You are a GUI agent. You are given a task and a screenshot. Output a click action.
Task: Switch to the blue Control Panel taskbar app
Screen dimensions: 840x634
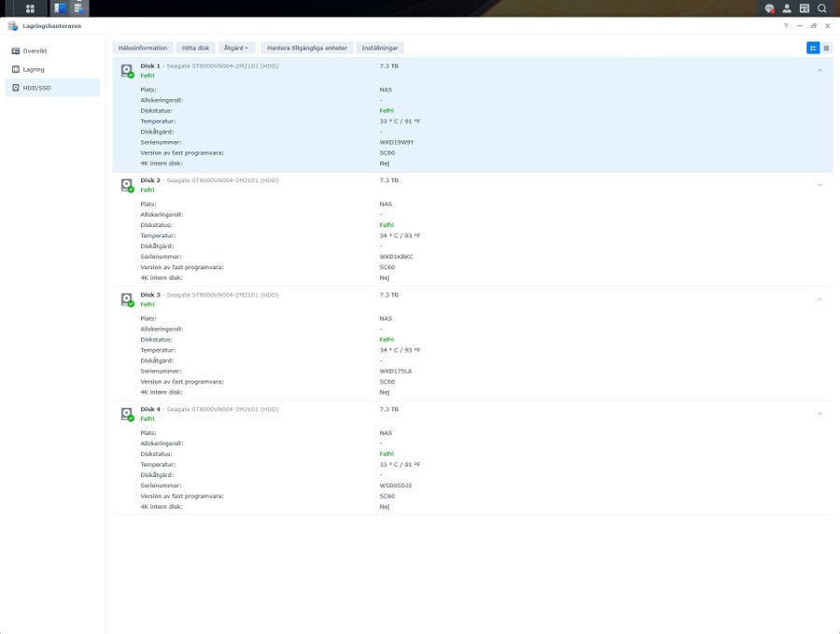(x=60, y=8)
